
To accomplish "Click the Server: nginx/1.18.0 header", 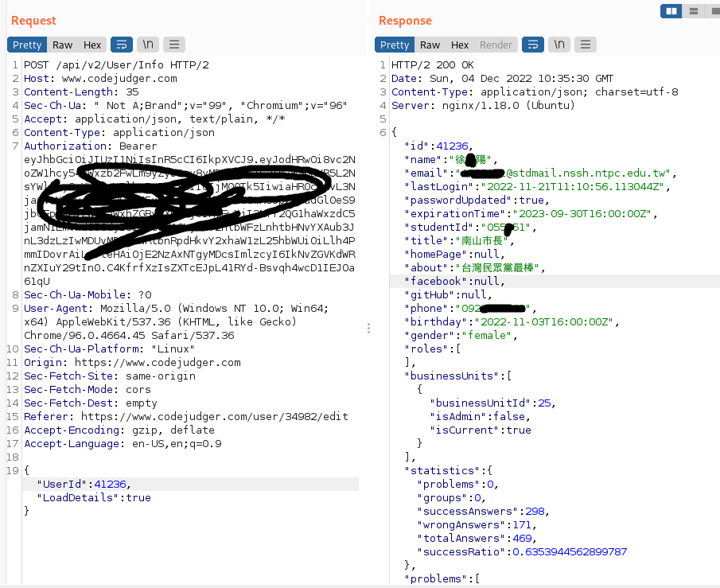I will 483,105.
